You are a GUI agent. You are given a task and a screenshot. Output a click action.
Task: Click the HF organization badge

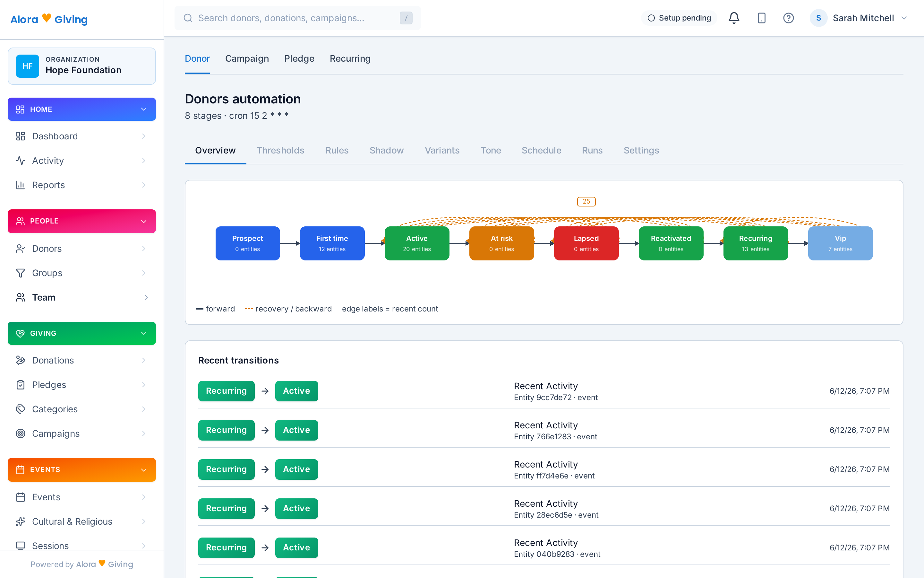click(28, 66)
